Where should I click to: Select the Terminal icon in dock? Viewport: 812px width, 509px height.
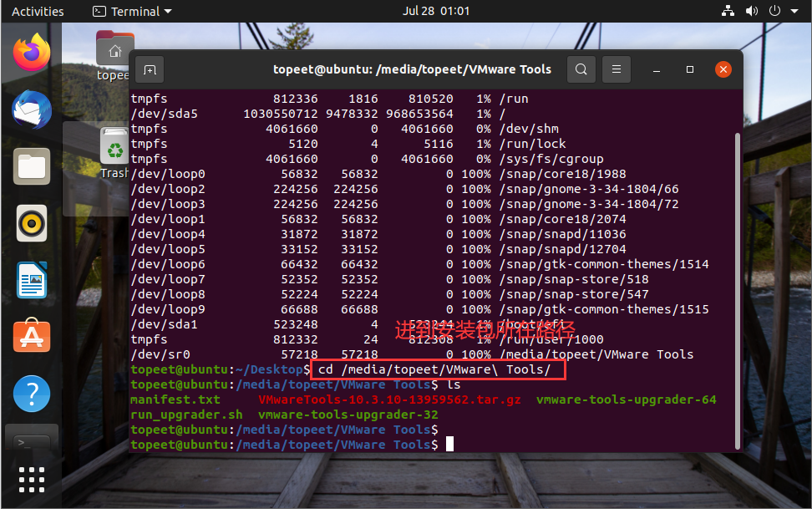tap(32, 438)
